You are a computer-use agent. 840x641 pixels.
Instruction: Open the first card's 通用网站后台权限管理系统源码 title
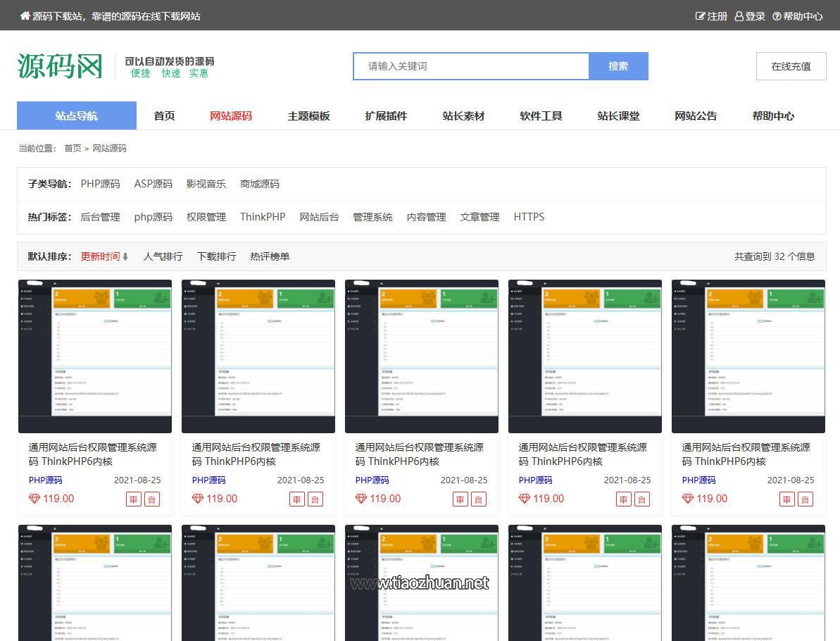point(93,454)
